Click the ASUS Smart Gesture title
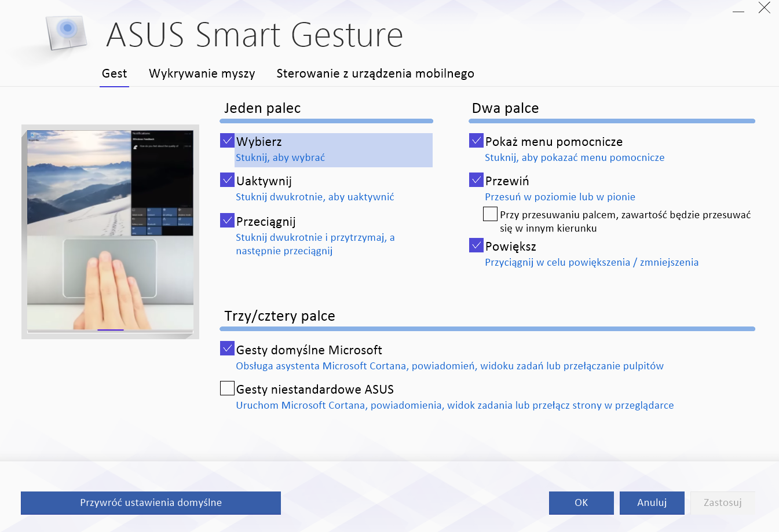The width and height of the screenshot is (779, 532). click(x=255, y=35)
